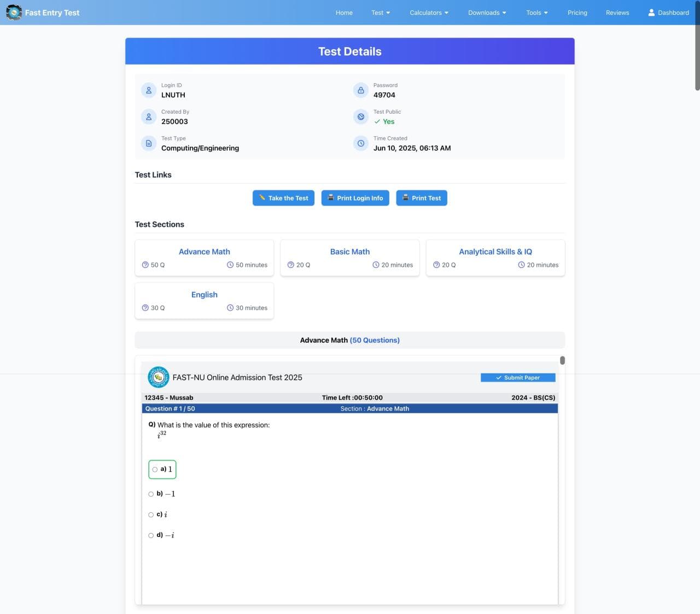The height and width of the screenshot is (614, 700).
Task: Click the question icon in the English section card
Action: coord(144,307)
